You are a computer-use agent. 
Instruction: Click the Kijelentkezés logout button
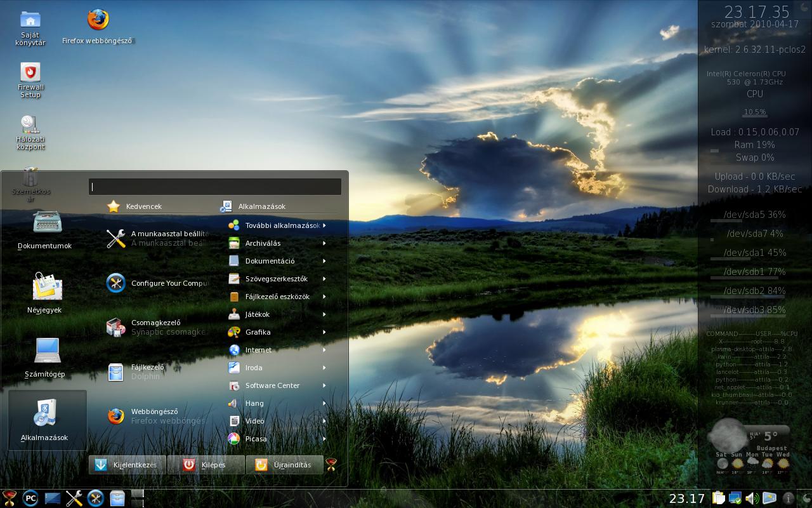pos(128,465)
